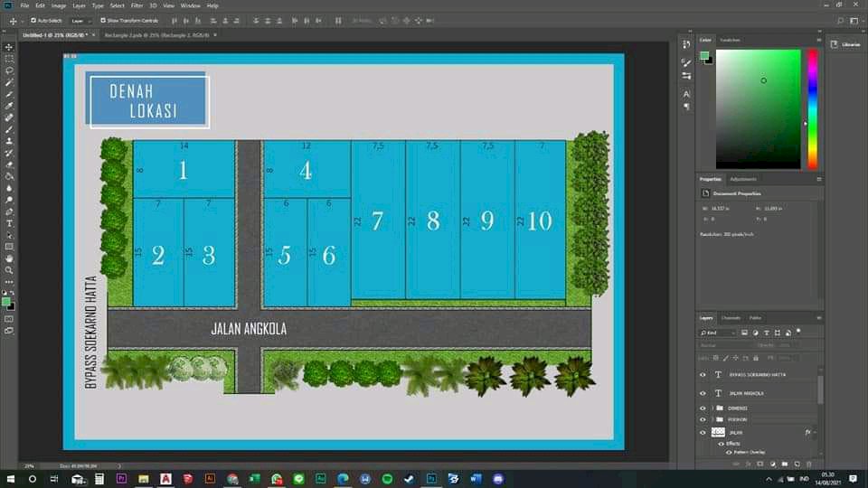Open the Filter menu
This screenshot has height=488, width=868.
137,5
